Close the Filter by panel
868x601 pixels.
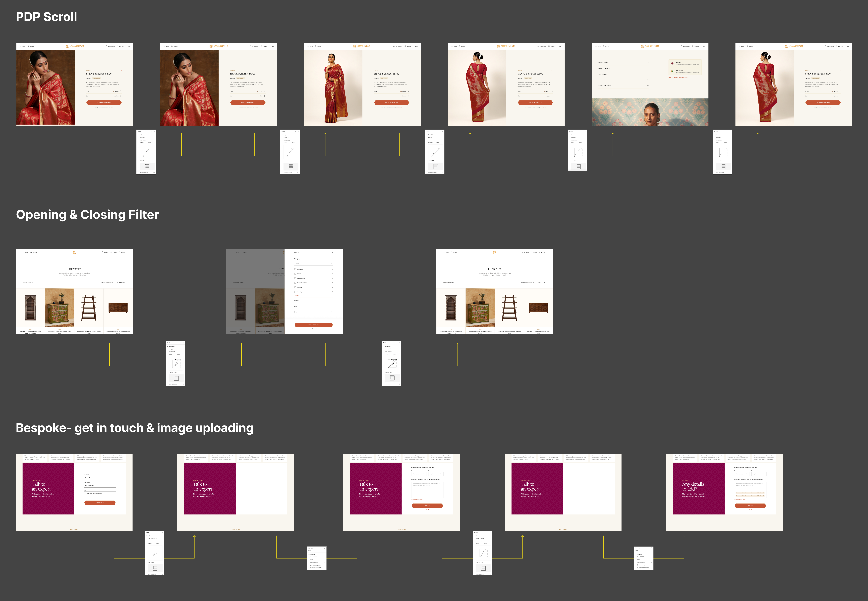pos(332,252)
